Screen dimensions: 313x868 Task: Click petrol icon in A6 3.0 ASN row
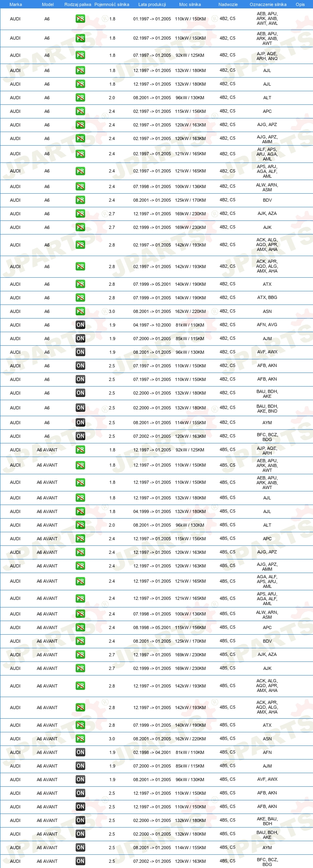pyautogui.click(x=80, y=311)
